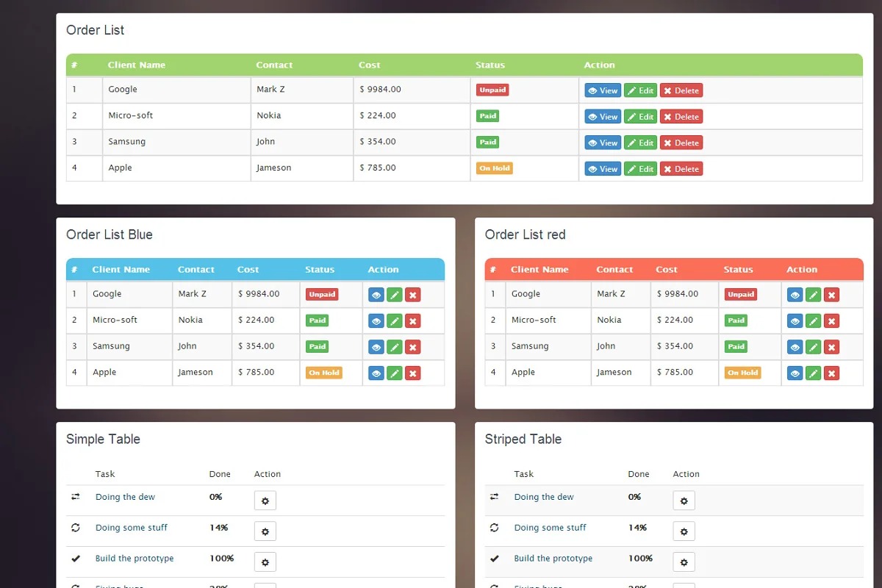
Task: Click green pencil edit icon for Micro-soft in Order List Blue
Action: click(x=395, y=321)
